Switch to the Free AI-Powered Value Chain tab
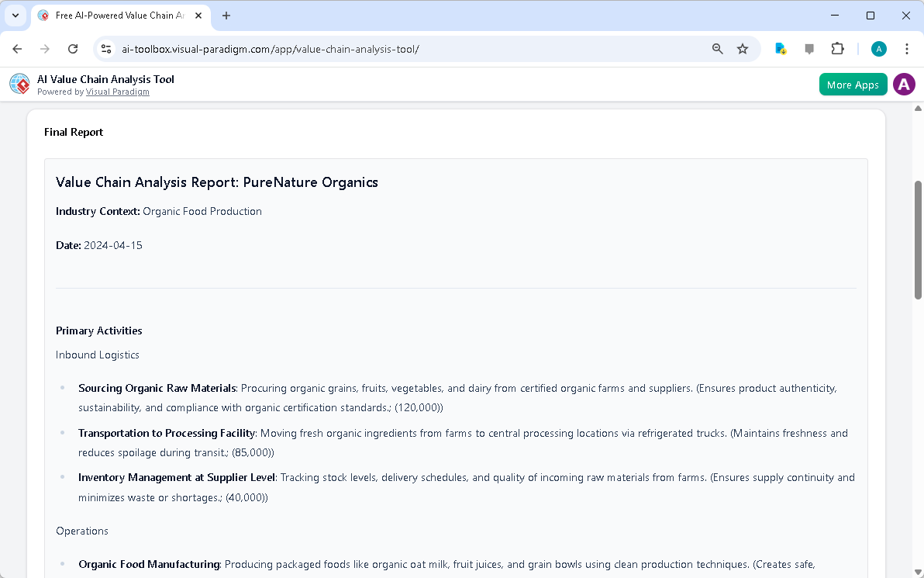Viewport: 924px width, 578px height. coord(116,15)
